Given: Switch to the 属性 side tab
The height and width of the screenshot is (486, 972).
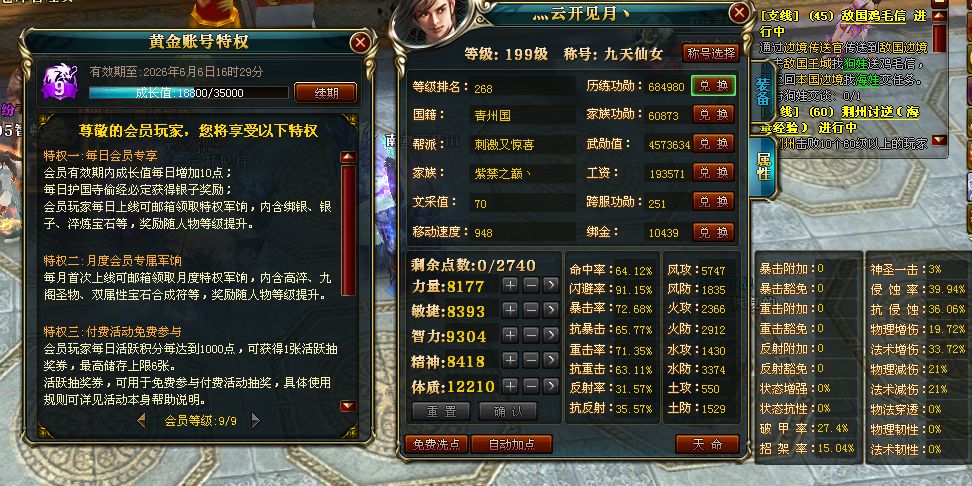Looking at the screenshot, I should [x=763, y=167].
